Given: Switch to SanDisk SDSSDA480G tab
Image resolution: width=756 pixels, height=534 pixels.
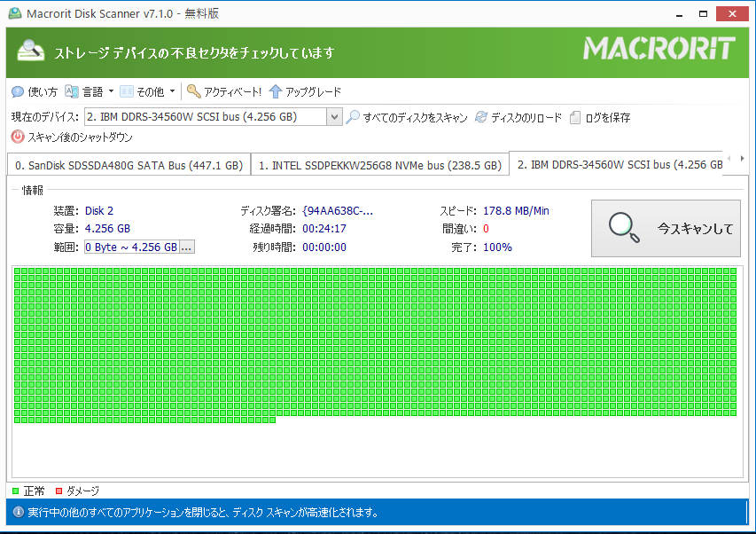Looking at the screenshot, I should 129,165.
